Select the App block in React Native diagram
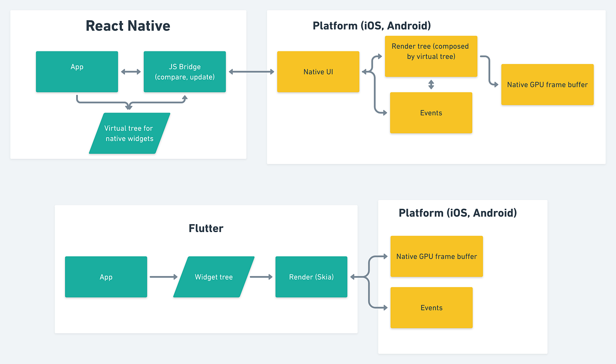 coord(77,72)
